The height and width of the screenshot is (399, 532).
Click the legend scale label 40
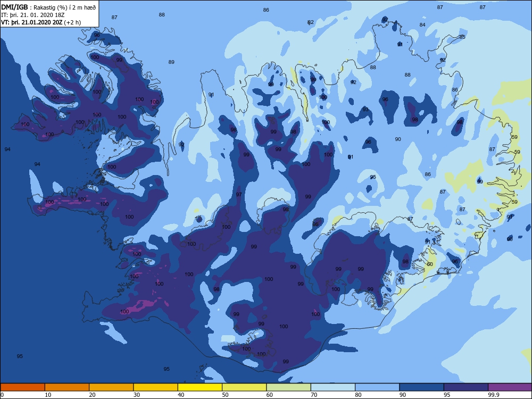[181, 395]
